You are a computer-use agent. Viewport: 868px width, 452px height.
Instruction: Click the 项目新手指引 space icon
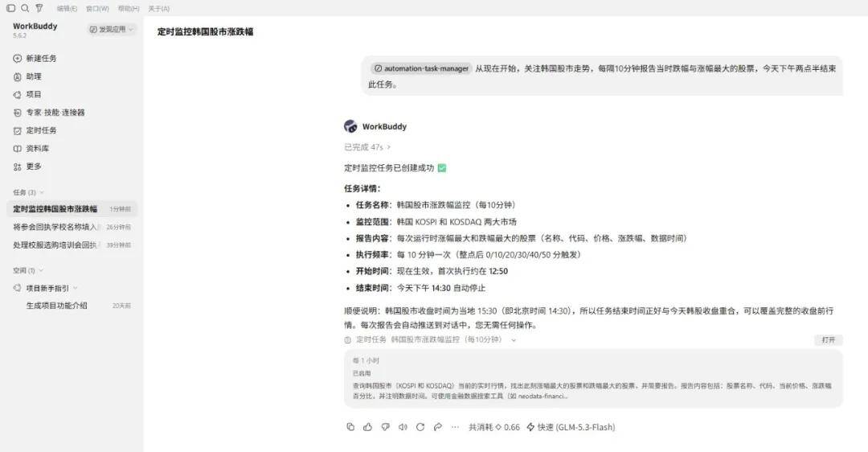(17, 288)
